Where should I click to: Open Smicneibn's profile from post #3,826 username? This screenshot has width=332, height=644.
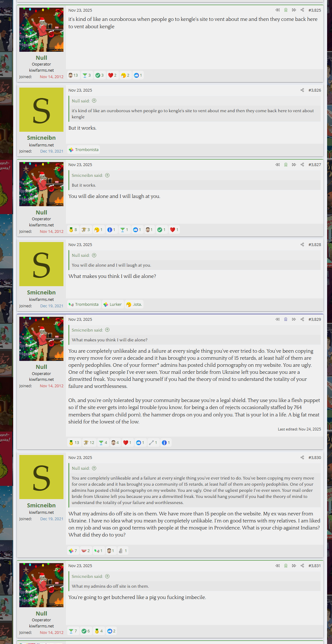[41, 138]
